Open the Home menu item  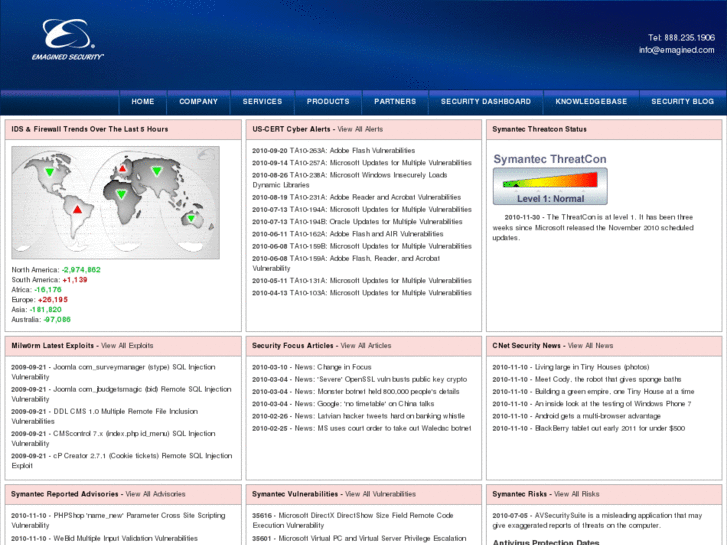pyautogui.click(x=143, y=102)
